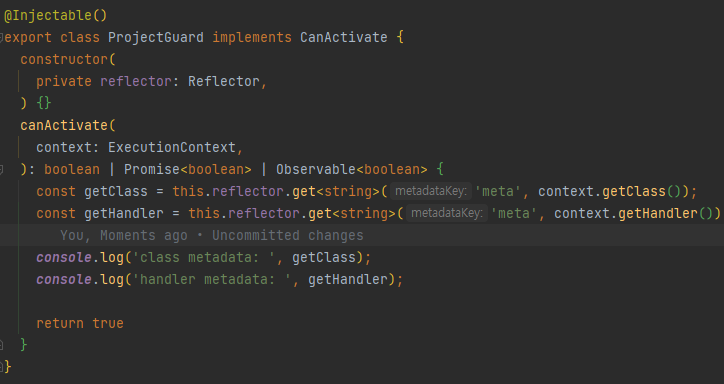Click the CanActivate interface name
Screen dimensions: 724x384
(x=344, y=37)
